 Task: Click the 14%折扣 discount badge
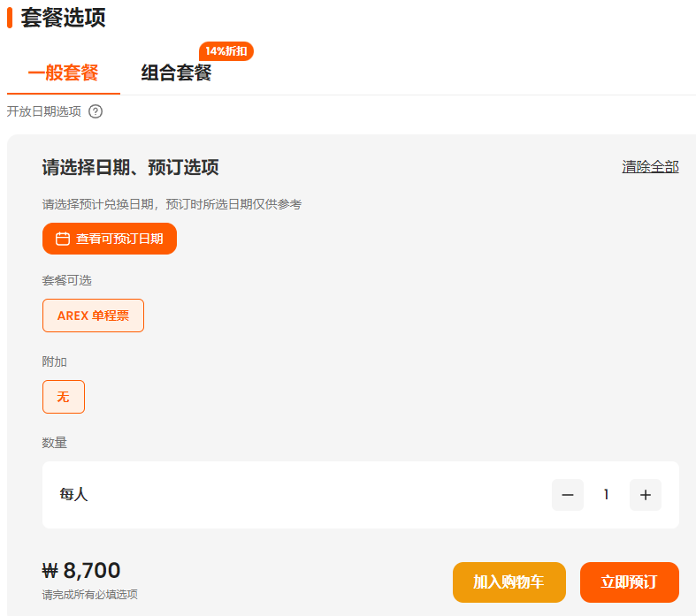click(226, 51)
